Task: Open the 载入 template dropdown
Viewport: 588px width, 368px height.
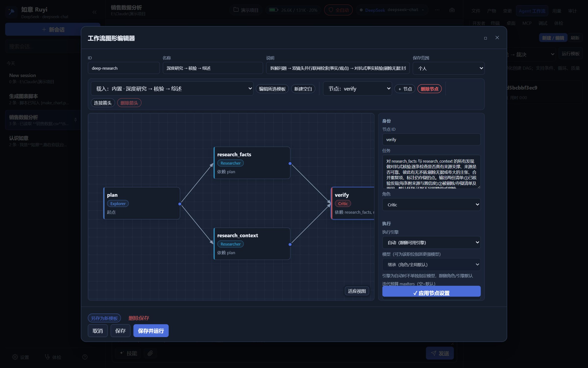Action: [x=172, y=89]
